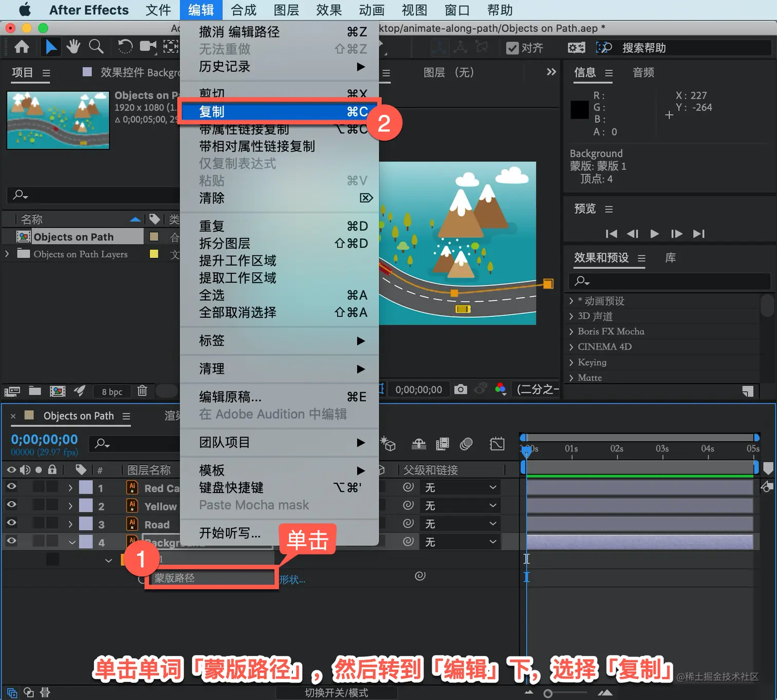This screenshot has width=777, height=700.
Task: Click the interpret footage icon in Project panel
Action: coord(12,391)
